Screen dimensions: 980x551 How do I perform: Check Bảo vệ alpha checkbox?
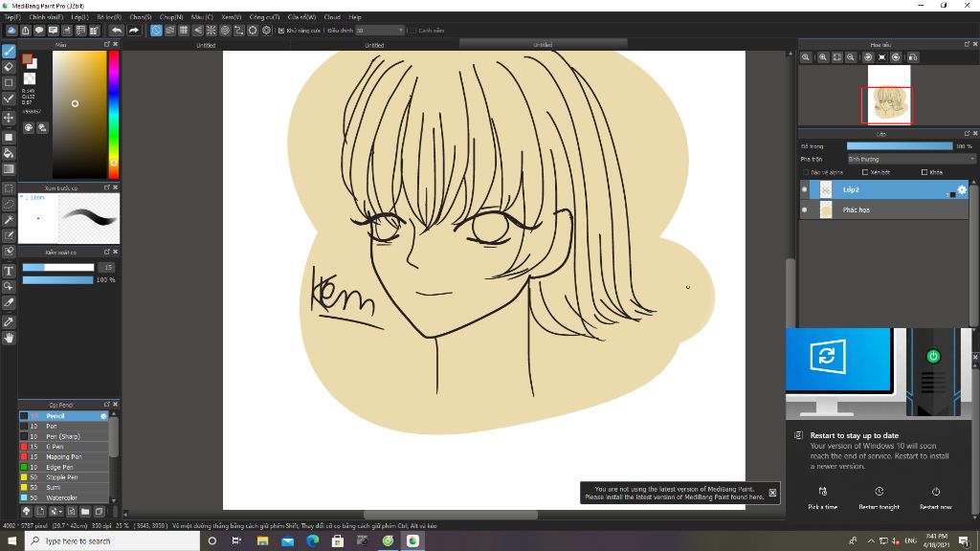[806, 172]
